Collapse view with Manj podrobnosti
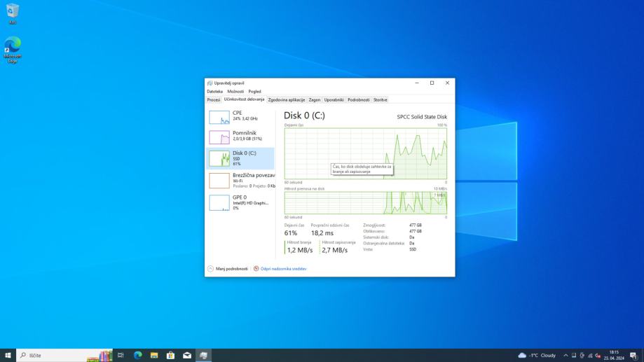Viewport: 644px width, 362px height. pos(228,268)
